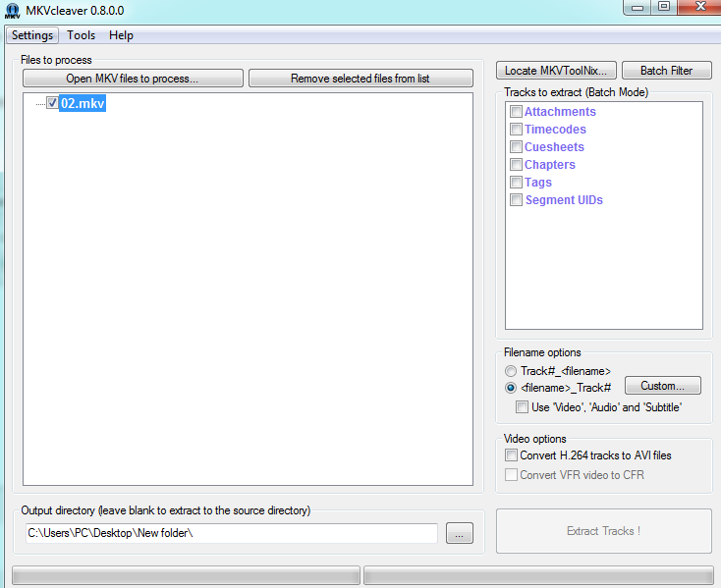Minimize the MKVcleaver window
The image size is (721, 588).
[638, 7]
